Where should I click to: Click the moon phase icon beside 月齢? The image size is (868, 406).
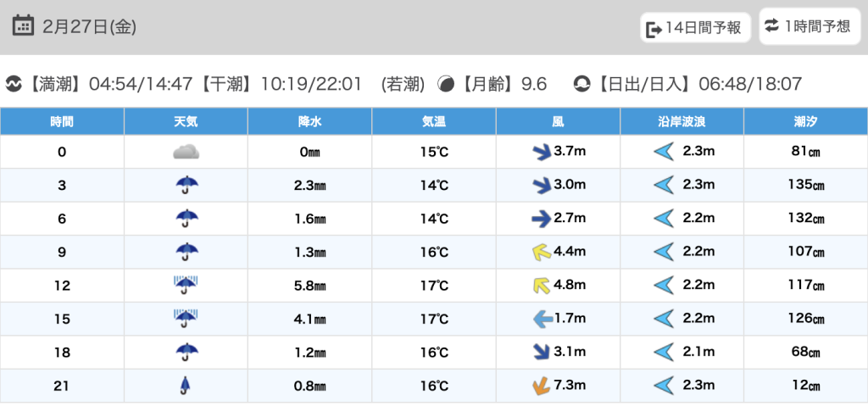(445, 84)
